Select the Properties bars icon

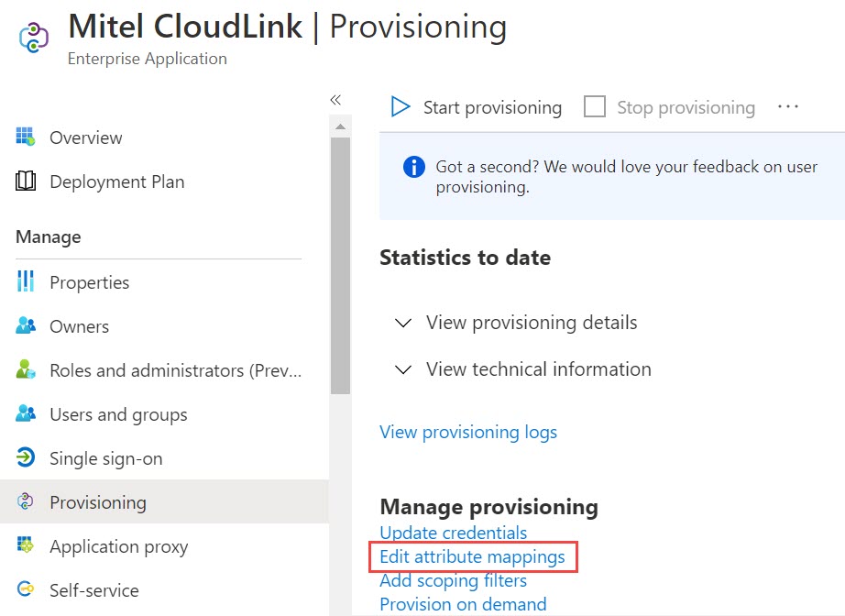[26, 281]
